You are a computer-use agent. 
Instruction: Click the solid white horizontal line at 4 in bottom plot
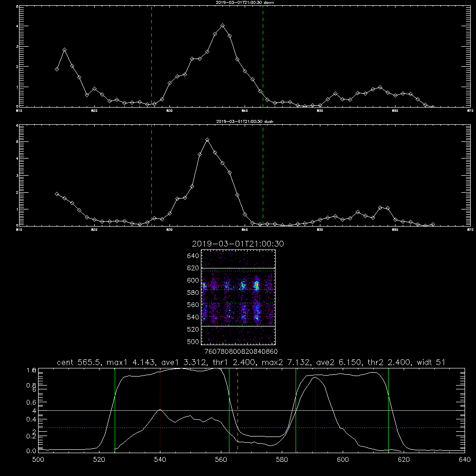click(x=251, y=410)
